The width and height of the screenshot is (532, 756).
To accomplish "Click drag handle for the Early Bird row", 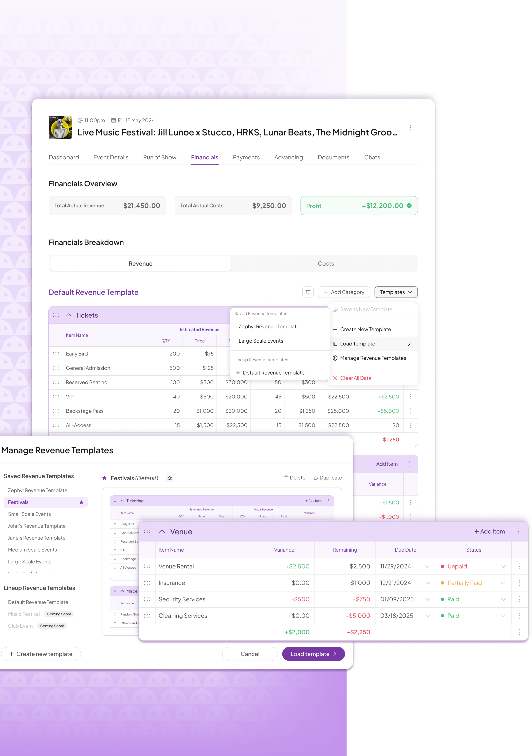I will (x=56, y=354).
